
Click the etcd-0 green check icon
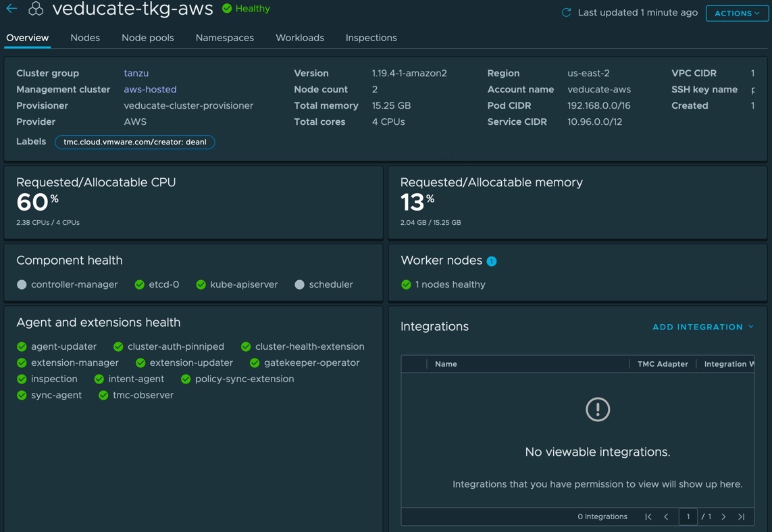[x=139, y=284]
